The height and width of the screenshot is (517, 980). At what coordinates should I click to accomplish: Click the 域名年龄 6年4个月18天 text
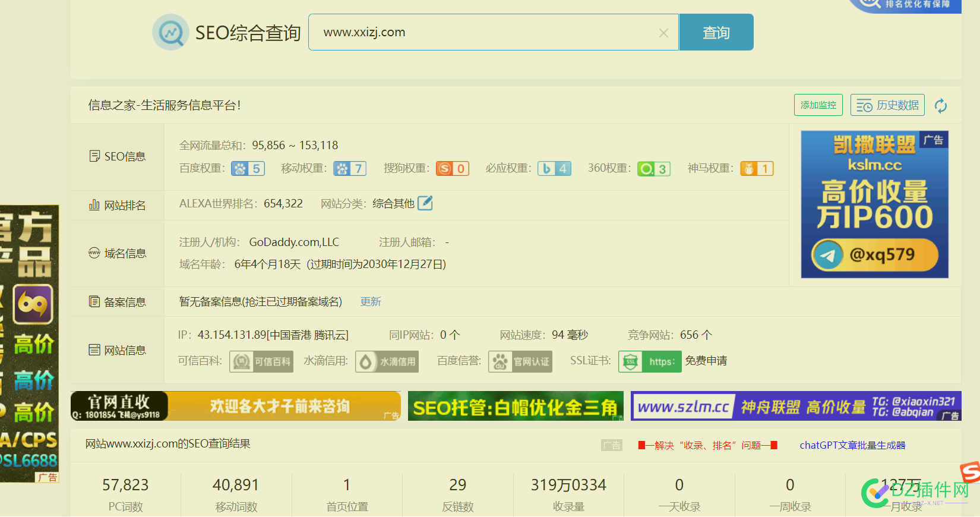tap(268, 264)
